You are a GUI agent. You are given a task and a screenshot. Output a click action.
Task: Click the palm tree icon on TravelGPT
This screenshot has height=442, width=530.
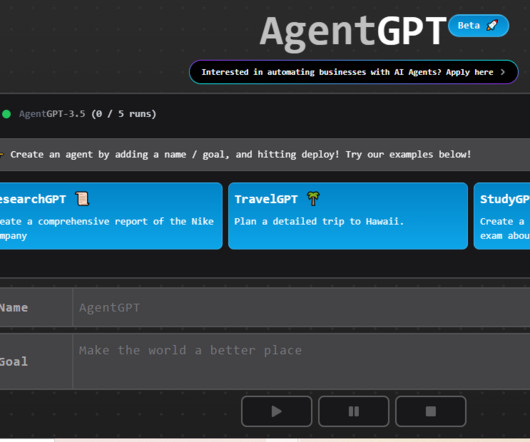pos(313,198)
